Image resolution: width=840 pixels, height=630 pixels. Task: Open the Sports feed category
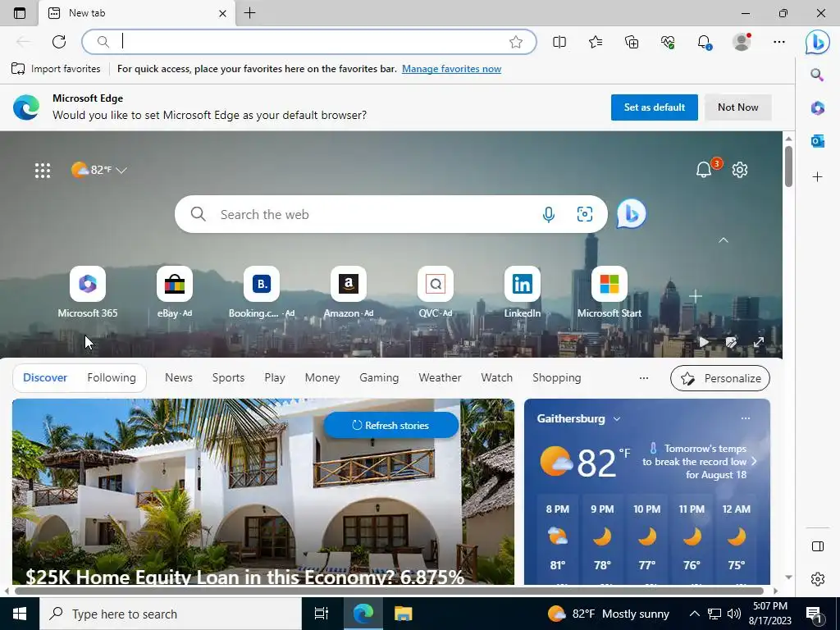tap(228, 377)
